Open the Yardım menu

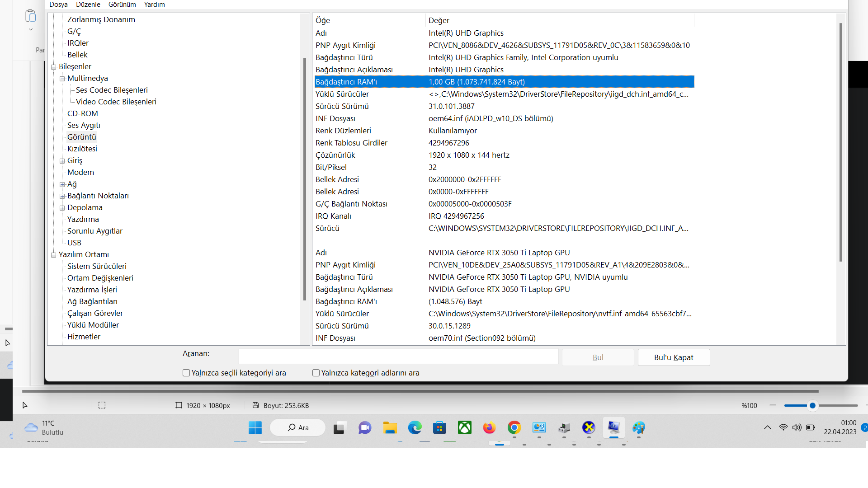pyautogui.click(x=154, y=5)
